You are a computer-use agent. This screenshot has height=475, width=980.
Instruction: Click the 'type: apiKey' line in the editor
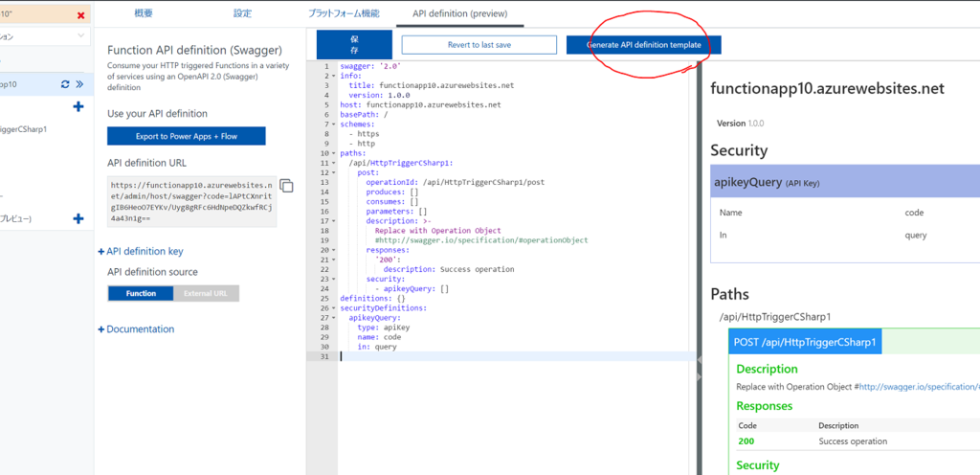[384, 328]
